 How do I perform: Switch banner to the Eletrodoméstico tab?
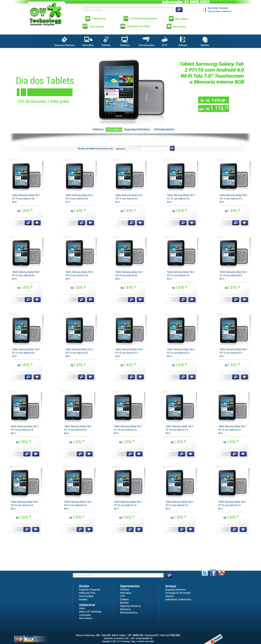pos(164,129)
